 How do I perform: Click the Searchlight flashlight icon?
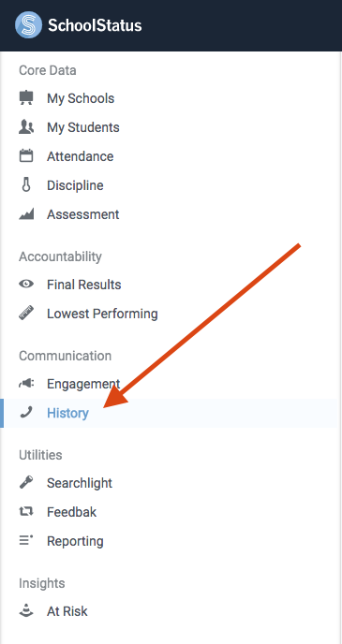[x=26, y=483]
